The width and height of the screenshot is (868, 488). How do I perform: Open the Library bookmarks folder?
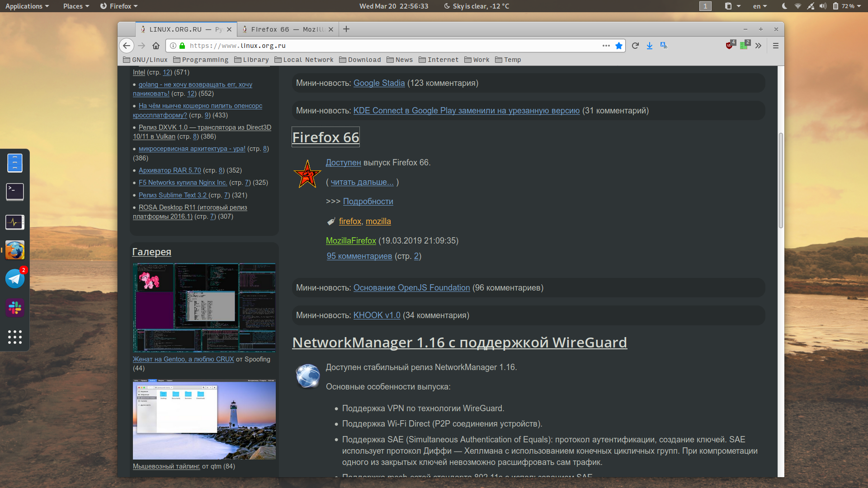click(x=251, y=60)
